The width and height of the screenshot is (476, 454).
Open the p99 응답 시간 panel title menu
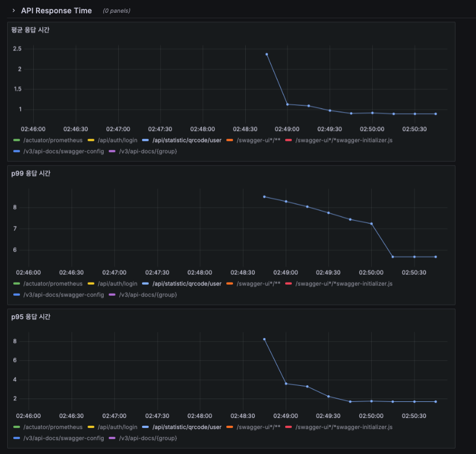(x=31, y=173)
